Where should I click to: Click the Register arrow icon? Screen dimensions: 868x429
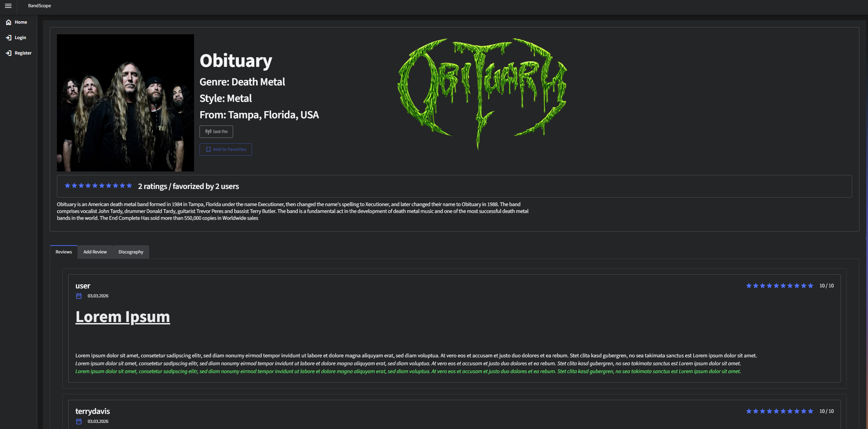point(9,53)
